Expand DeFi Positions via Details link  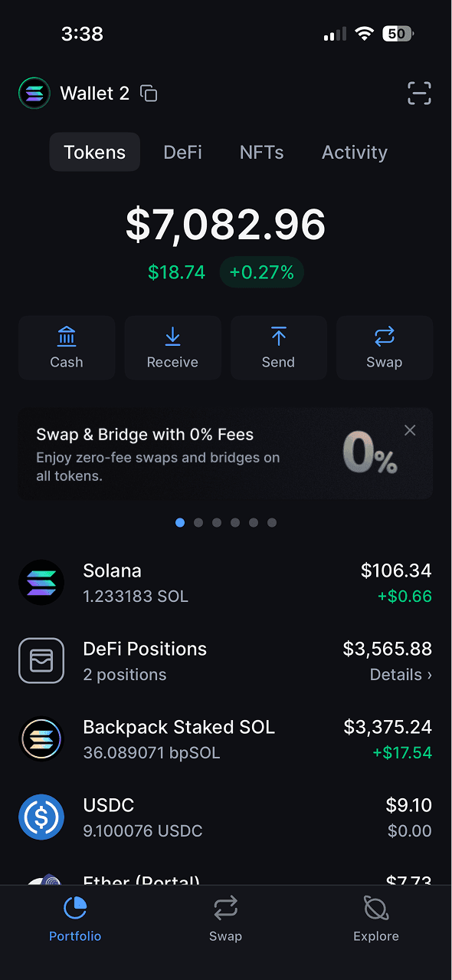tap(401, 674)
